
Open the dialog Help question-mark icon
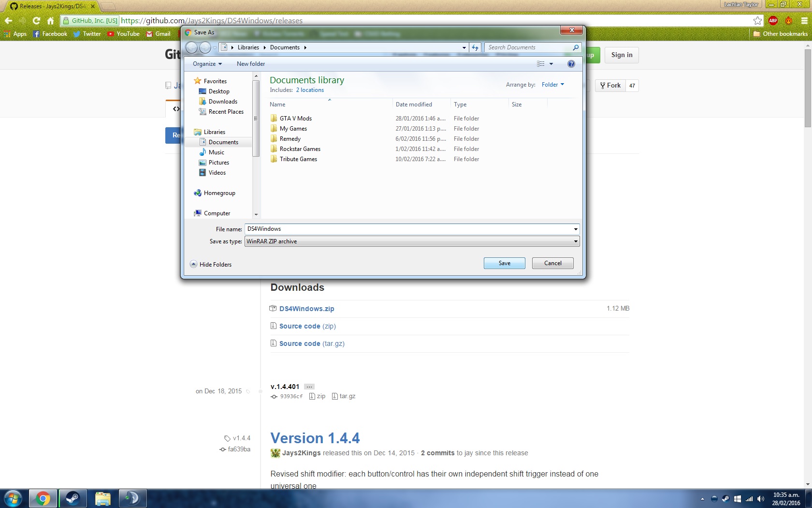(x=571, y=64)
